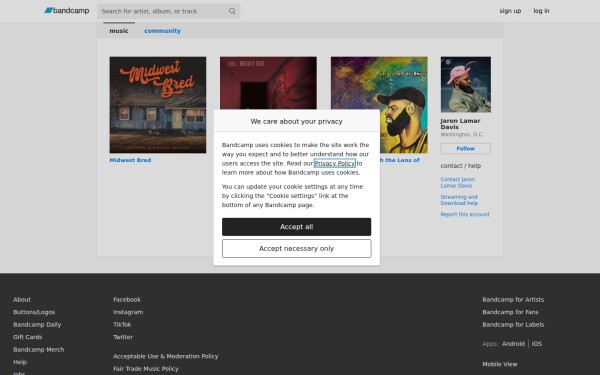
Task: Open the Twitter footer link
Action: 123,337
